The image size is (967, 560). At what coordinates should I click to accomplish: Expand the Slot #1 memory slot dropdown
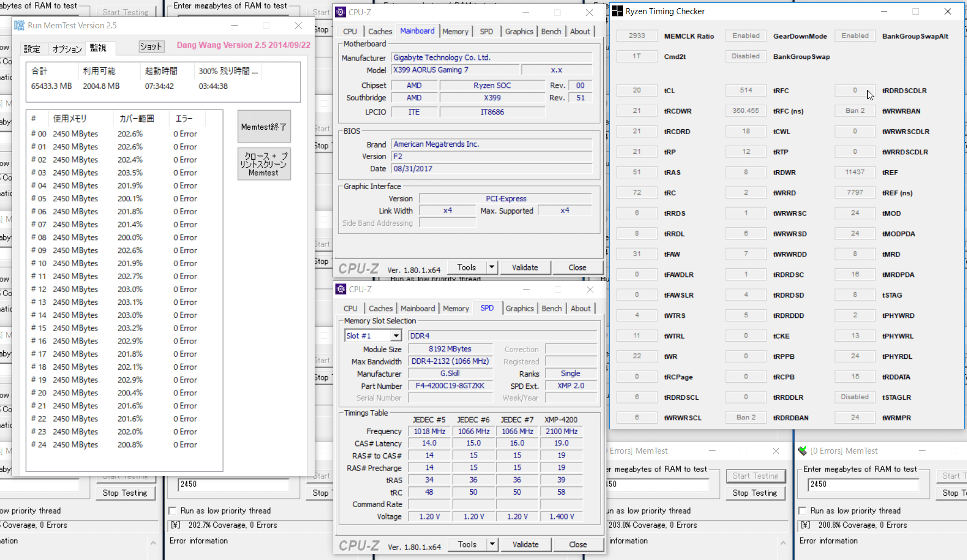(x=397, y=336)
